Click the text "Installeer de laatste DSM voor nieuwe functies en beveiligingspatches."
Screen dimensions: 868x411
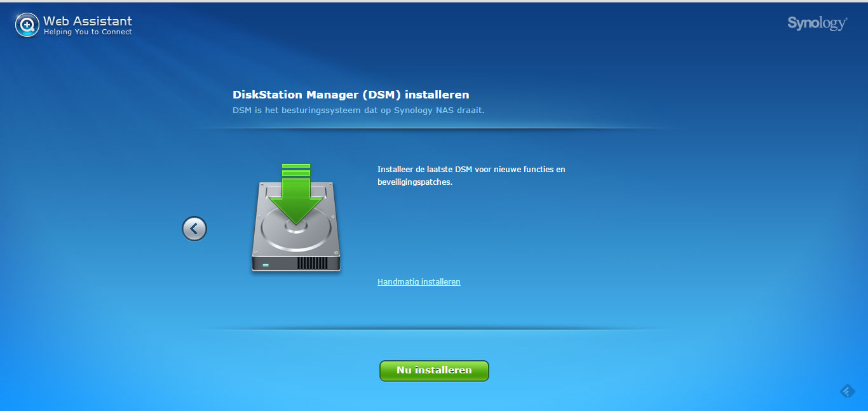tap(471, 175)
